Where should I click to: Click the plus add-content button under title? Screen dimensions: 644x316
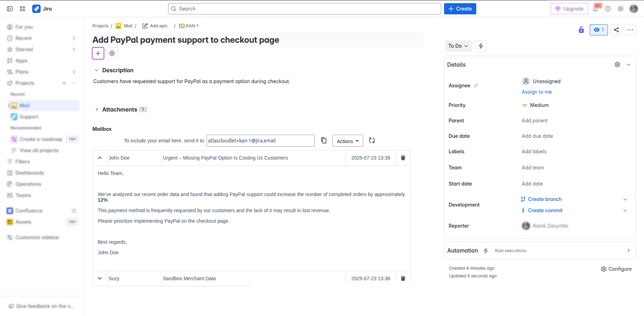98,53
